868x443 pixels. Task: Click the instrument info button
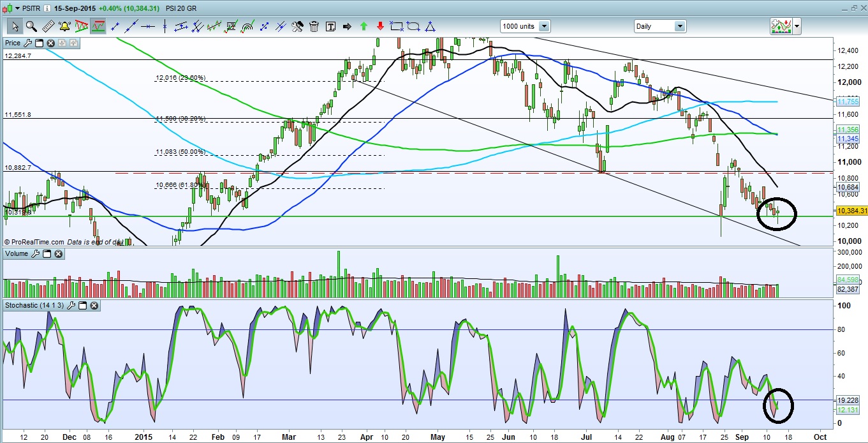pyautogui.click(x=47, y=8)
